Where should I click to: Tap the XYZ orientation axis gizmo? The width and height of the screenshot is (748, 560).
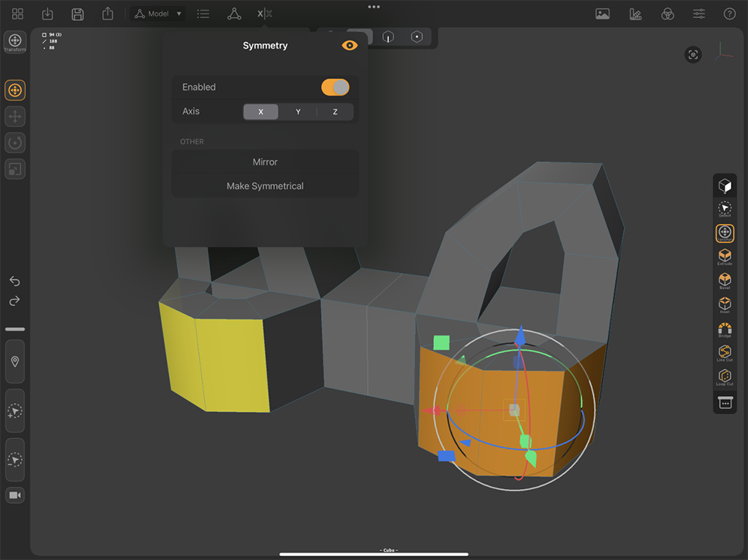tap(723, 52)
